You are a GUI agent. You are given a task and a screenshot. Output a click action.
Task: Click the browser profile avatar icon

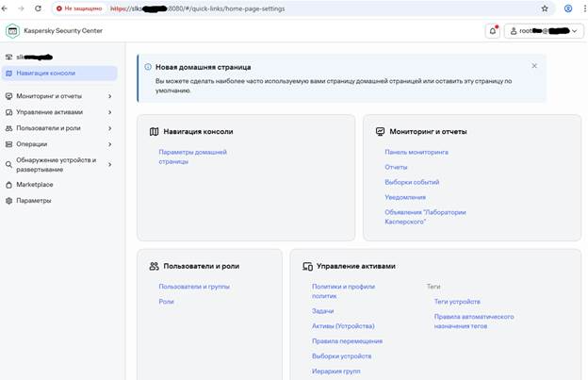[x=567, y=8]
